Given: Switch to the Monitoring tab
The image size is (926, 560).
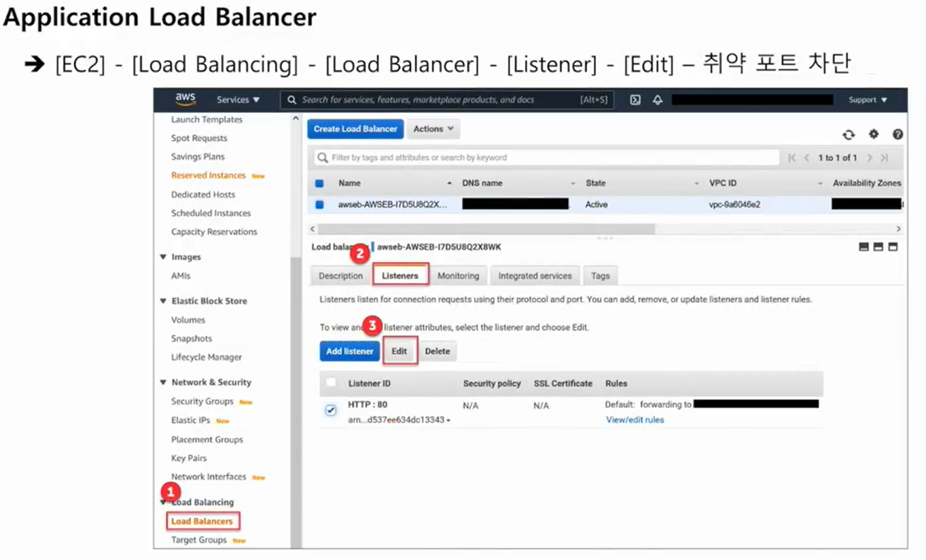Looking at the screenshot, I should point(458,275).
